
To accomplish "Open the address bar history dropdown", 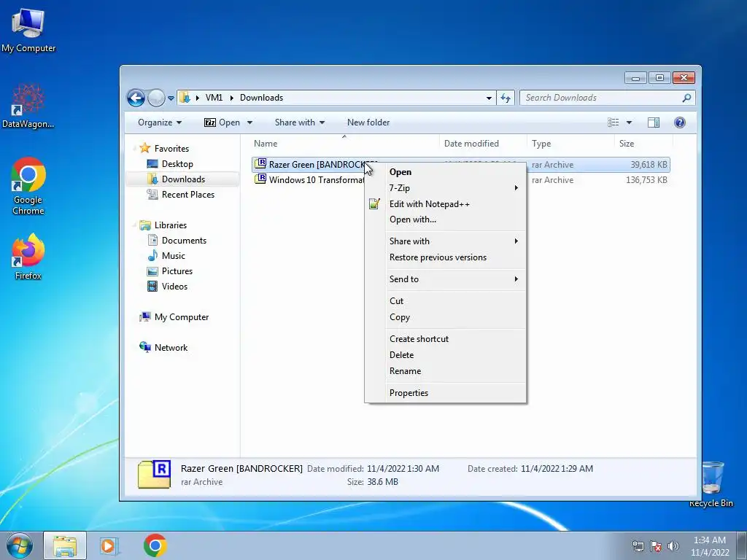I will [x=489, y=98].
